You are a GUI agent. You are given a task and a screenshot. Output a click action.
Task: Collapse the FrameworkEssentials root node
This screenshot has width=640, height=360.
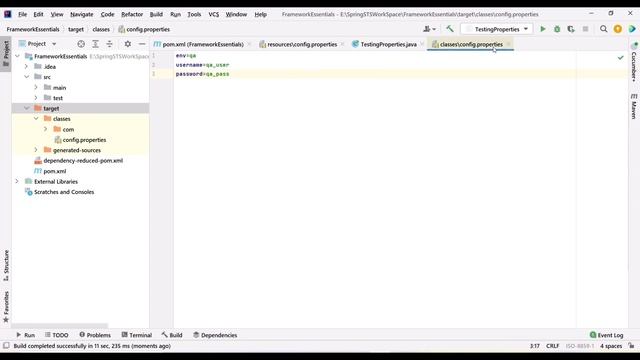coord(18,56)
